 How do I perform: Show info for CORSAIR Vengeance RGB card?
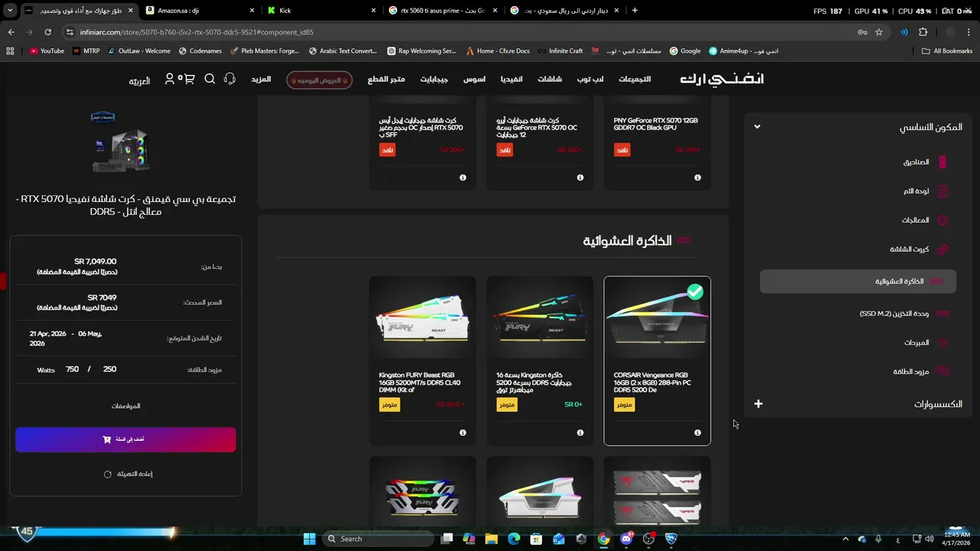tap(697, 432)
